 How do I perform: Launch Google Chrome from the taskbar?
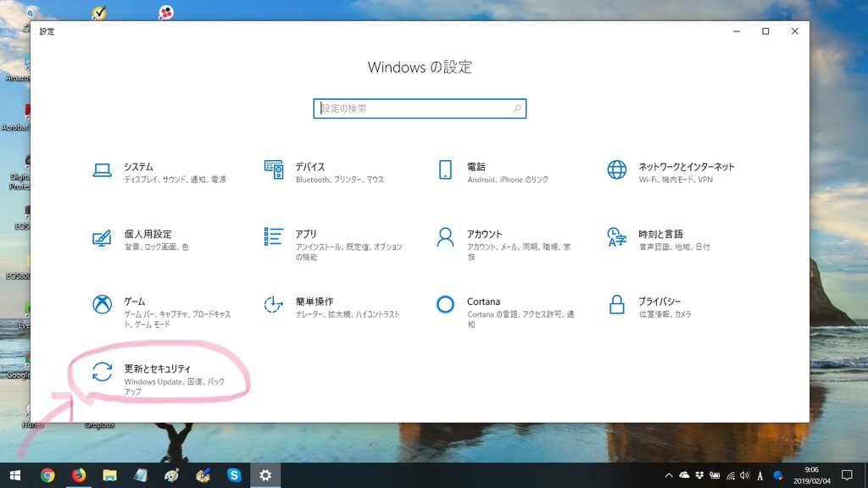47,475
